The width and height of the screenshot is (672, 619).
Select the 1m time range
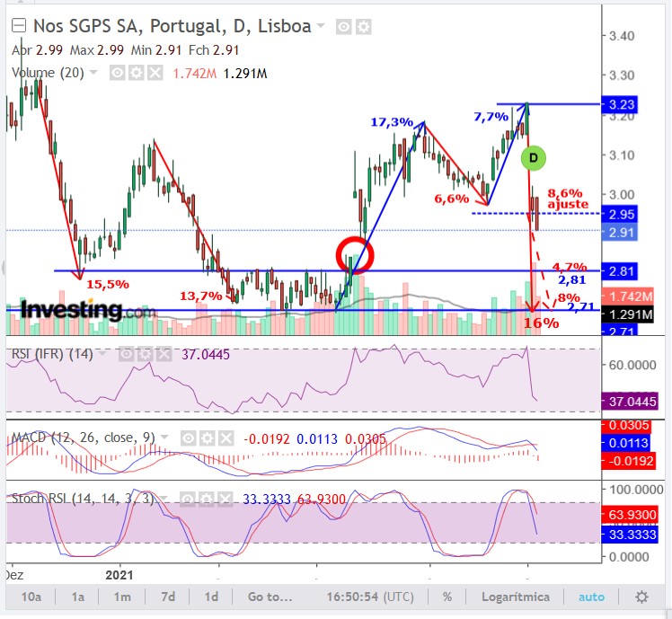122,597
